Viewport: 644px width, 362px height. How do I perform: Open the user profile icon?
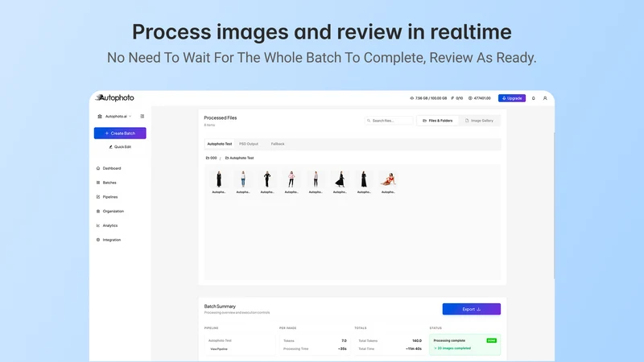tap(545, 98)
